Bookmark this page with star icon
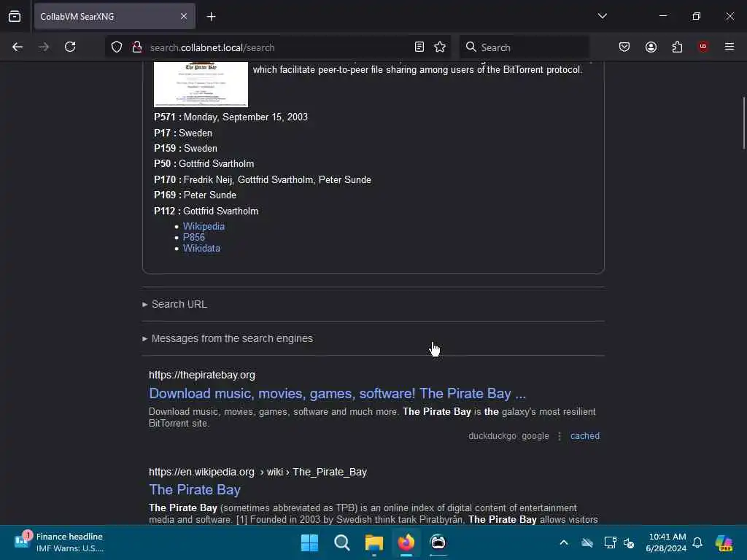 pyautogui.click(x=440, y=47)
